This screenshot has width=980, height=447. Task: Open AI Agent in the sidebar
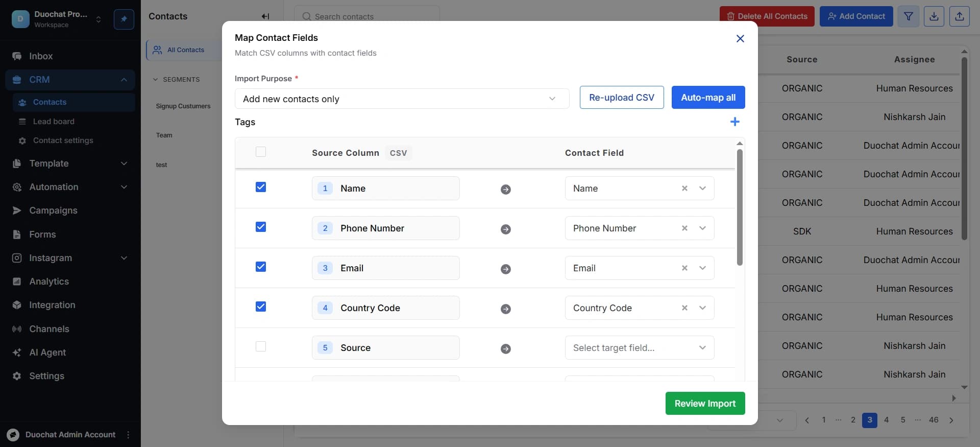(x=70, y=352)
